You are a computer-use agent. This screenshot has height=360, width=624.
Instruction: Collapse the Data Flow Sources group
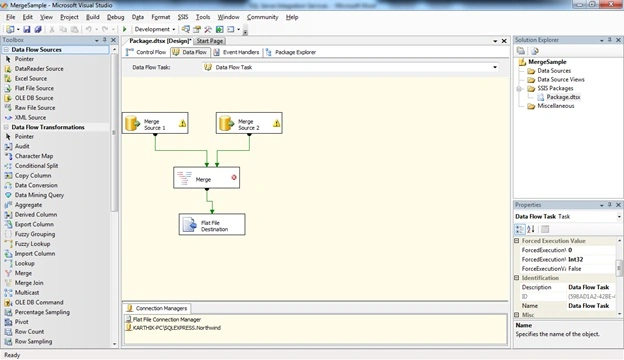tap(6, 50)
